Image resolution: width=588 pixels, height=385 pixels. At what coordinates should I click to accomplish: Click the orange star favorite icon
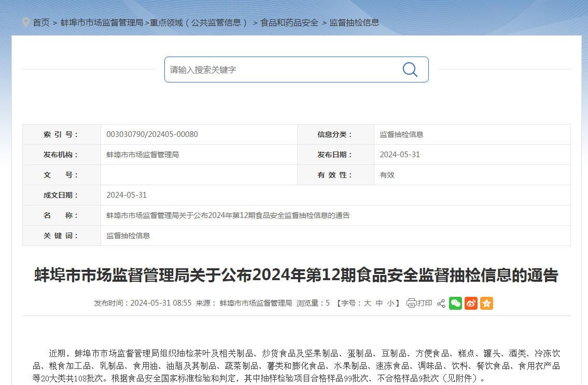pos(486,304)
